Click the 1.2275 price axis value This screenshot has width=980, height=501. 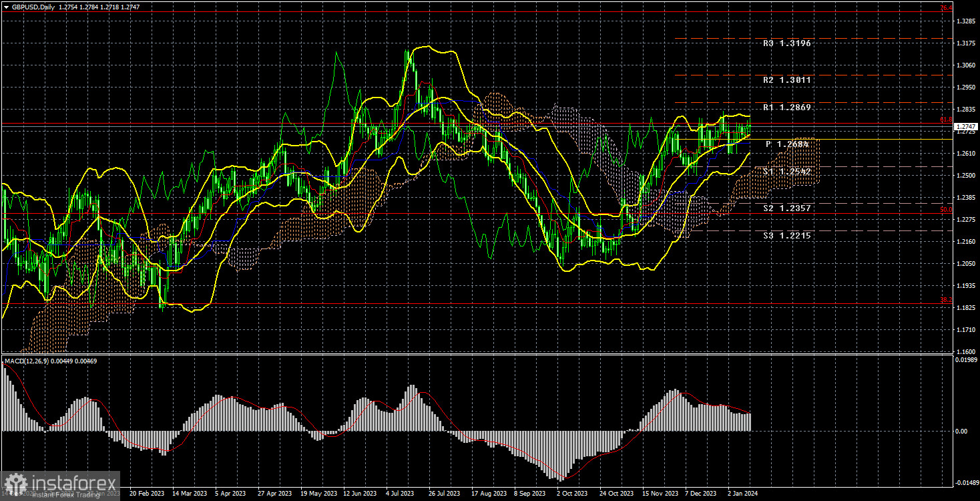(x=965, y=220)
